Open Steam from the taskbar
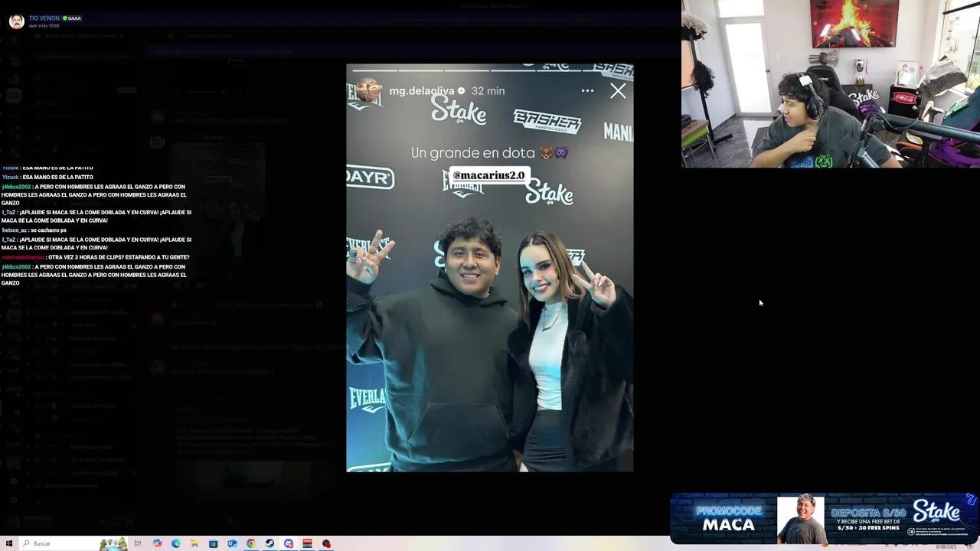This screenshot has width=980, height=551. tap(269, 543)
